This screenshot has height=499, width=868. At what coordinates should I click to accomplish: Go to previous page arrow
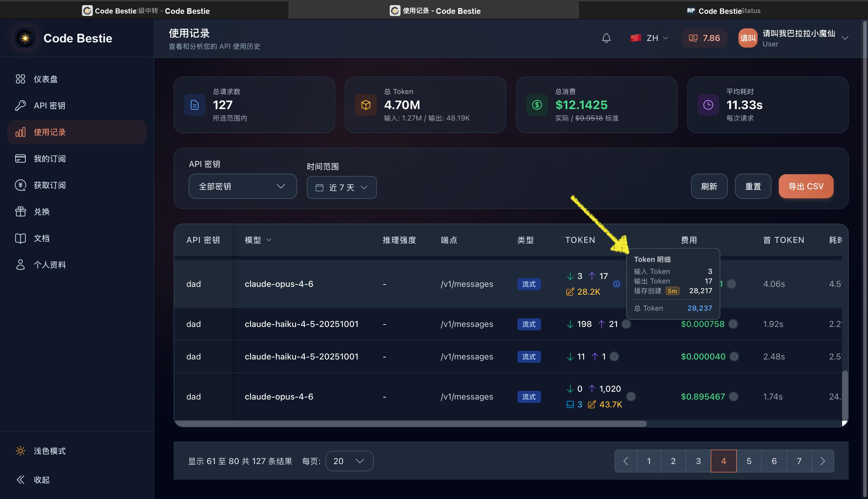tap(626, 461)
